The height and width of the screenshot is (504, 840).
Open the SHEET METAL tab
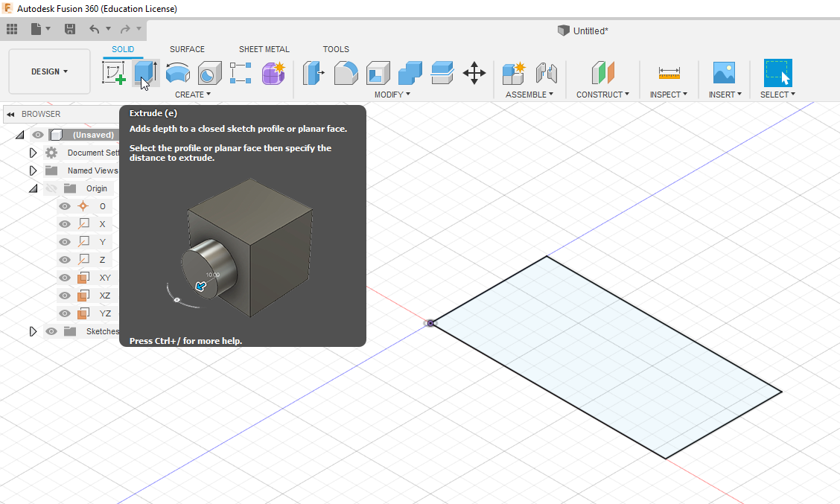tap(264, 49)
